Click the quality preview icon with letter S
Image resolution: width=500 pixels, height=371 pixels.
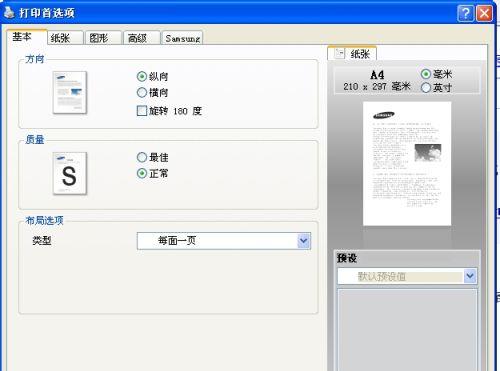70,173
